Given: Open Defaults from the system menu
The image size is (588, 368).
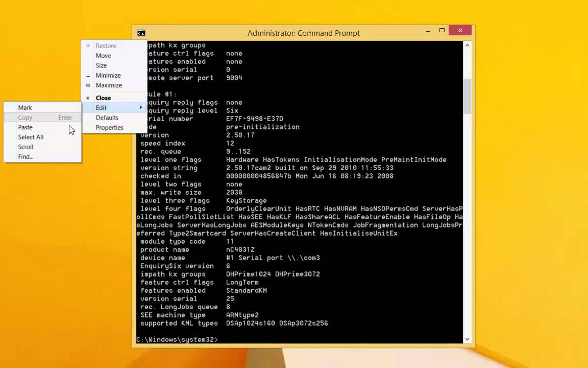Looking at the screenshot, I should 114,118.
